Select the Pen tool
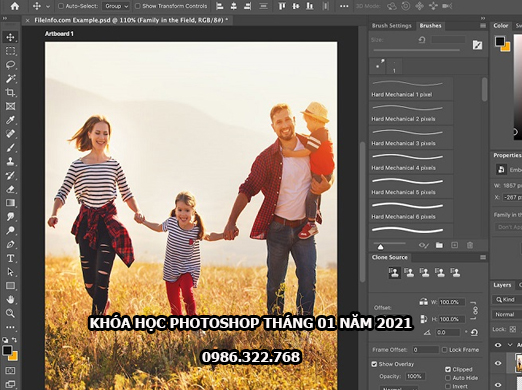The width and height of the screenshot is (522, 390). pos(10,244)
